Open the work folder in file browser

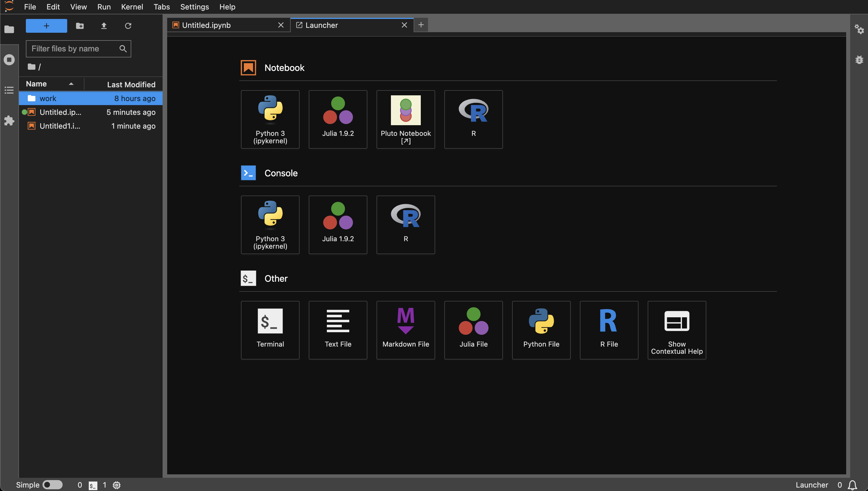coord(48,98)
